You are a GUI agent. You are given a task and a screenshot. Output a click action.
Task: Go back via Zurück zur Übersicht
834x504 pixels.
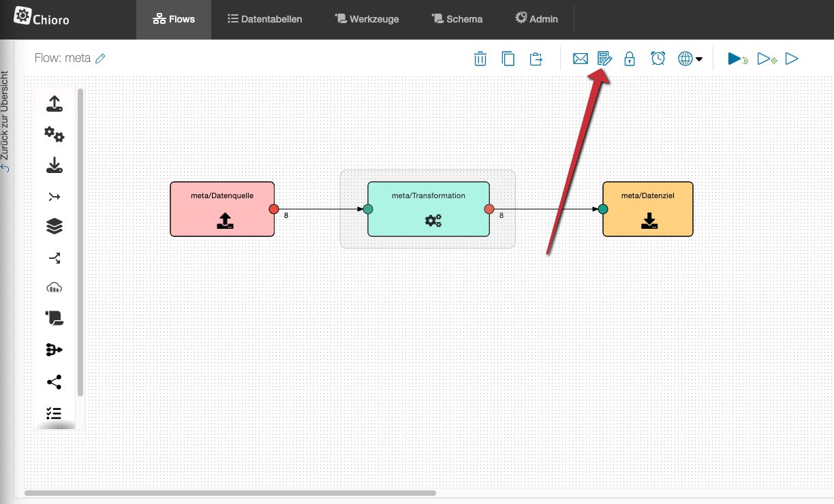click(x=5, y=121)
